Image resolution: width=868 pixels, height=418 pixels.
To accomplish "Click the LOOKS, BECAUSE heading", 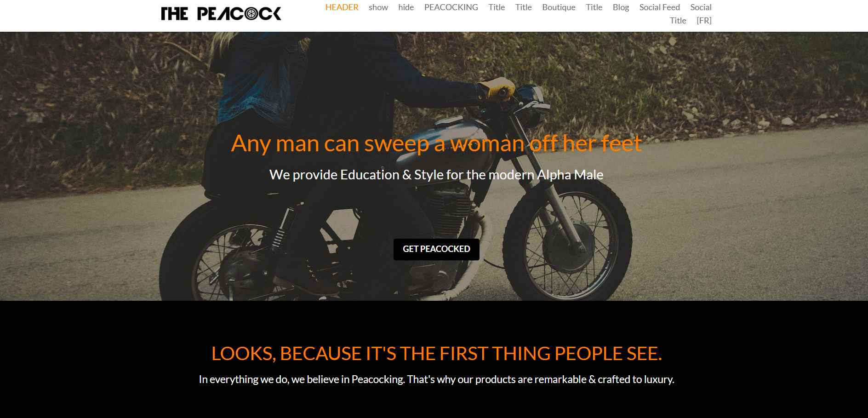I will tap(436, 353).
